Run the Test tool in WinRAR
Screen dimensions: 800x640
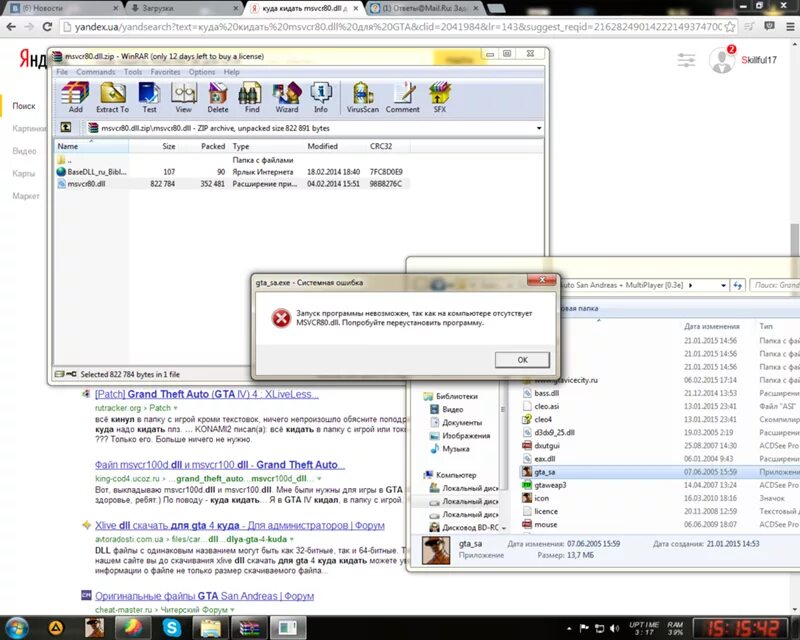pyautogui.click(x=149, y=97)
